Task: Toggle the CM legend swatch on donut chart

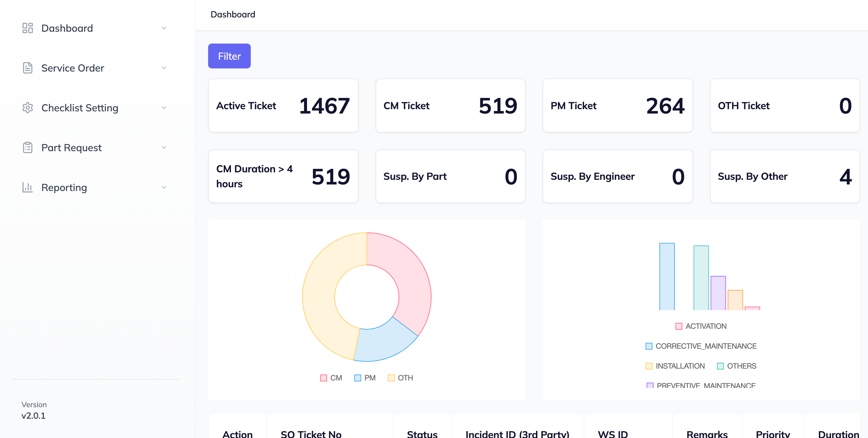Action: pos(324,378)
